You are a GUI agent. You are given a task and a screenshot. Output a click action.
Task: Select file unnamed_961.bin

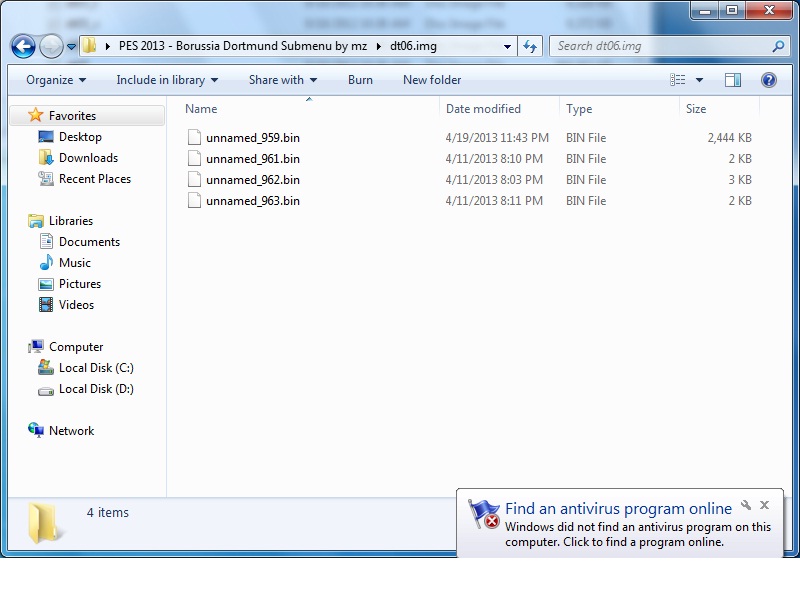point(253,159)
